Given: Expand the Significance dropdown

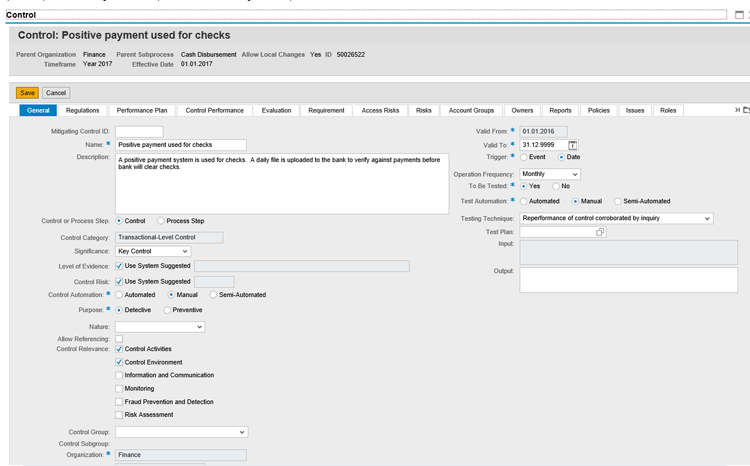Looking at the screenshot, I should pos(185,251).
